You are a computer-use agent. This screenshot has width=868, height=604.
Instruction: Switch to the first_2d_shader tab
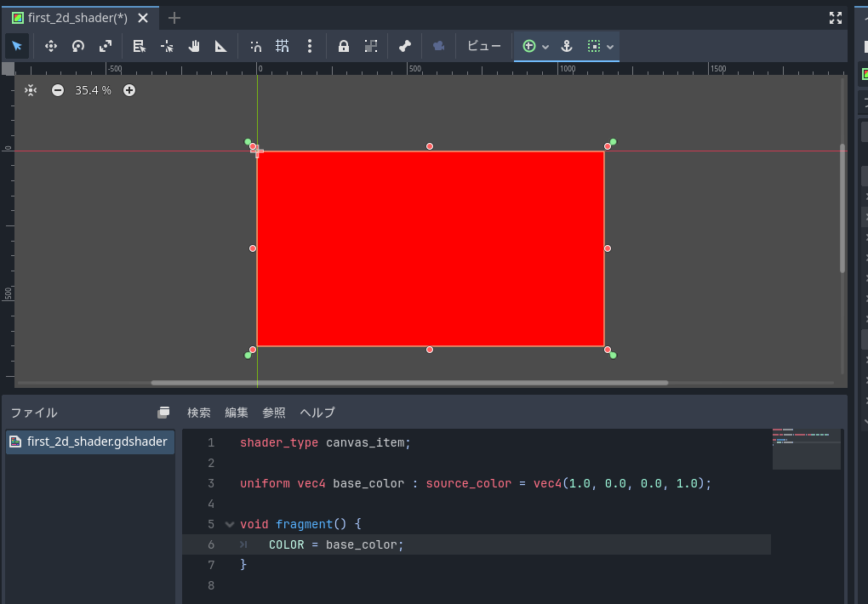click(x=75, y=17)
